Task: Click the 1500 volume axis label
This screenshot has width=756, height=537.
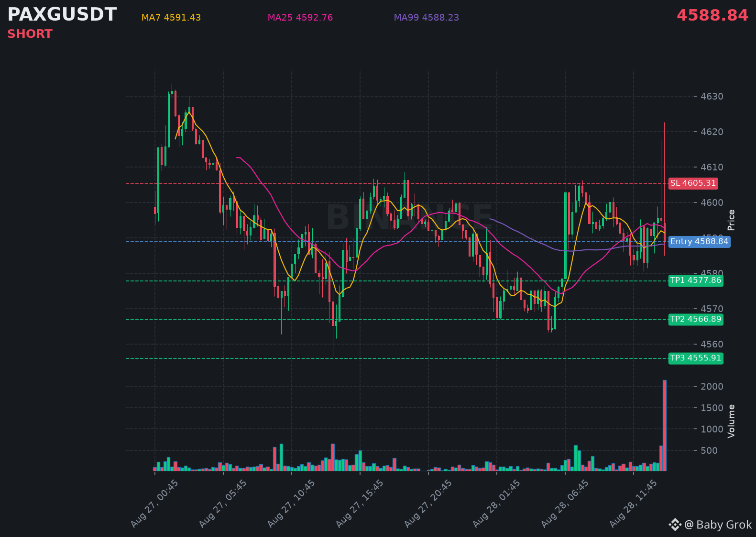Action: coord(712,408)
